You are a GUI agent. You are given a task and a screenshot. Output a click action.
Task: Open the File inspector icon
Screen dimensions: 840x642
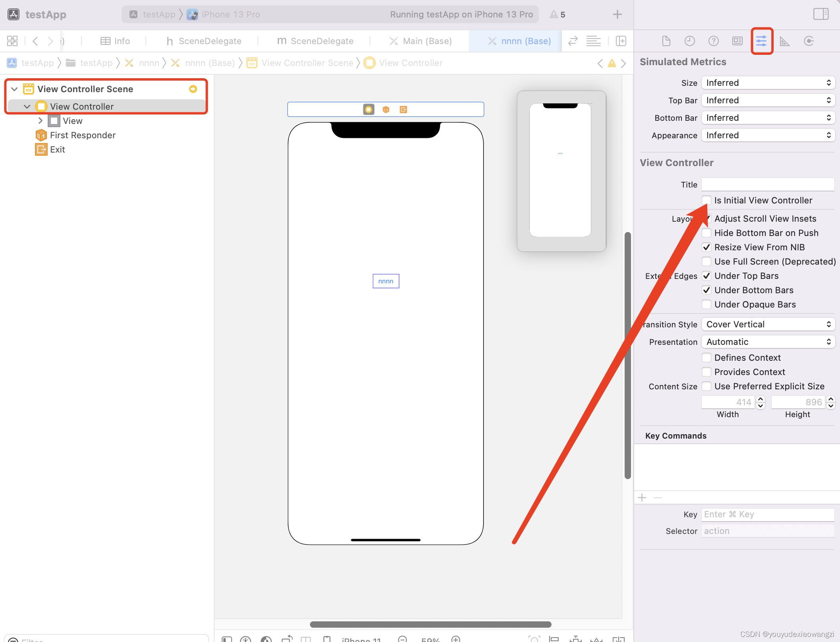tap(666, 41)
